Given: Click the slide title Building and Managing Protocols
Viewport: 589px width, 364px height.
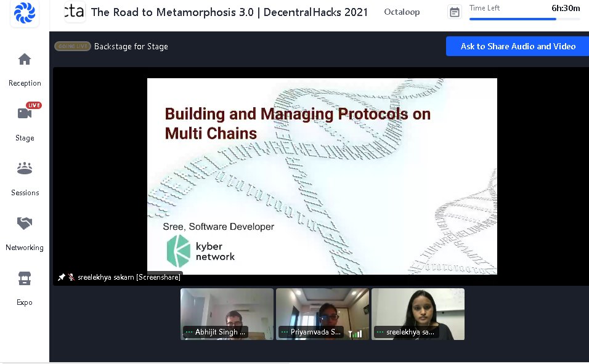Looking at the screenshot, I should (298, 124).
